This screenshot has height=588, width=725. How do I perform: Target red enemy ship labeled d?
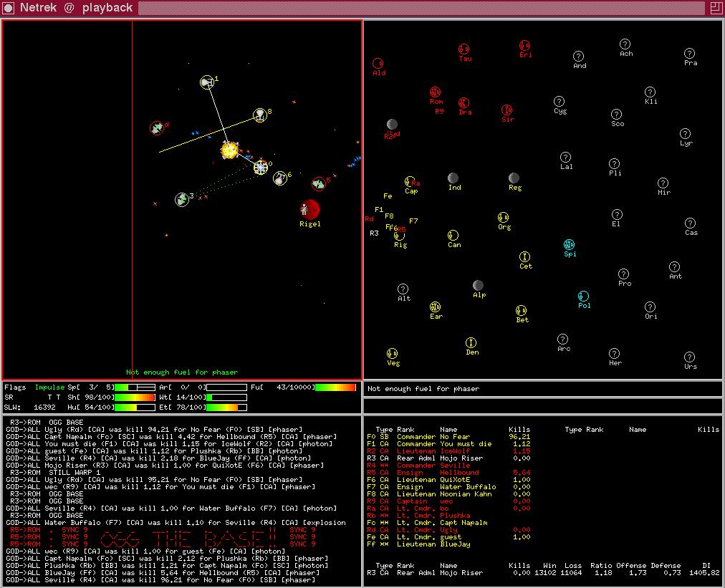(157, 127)
